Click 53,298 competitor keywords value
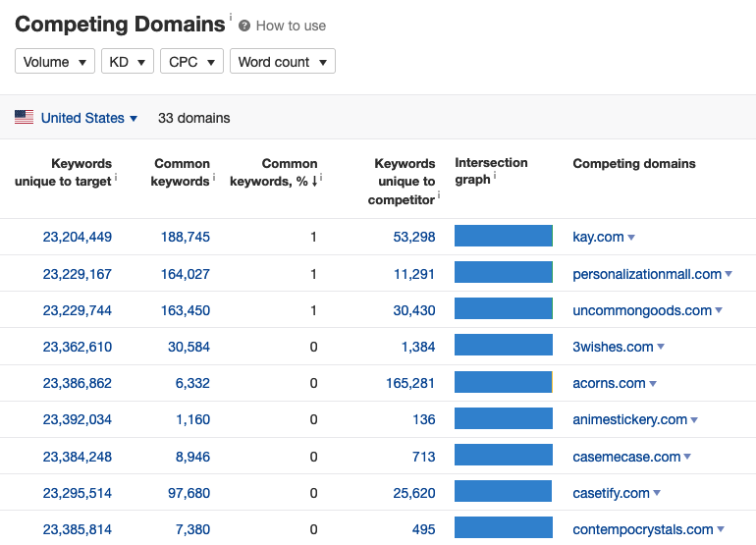Image resolution: width=756 pixels, height=545 pixels. [414, 237]
